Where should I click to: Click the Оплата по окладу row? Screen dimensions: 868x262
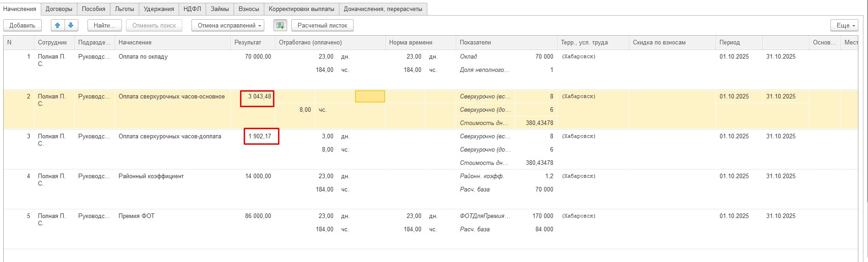(143, 57)
